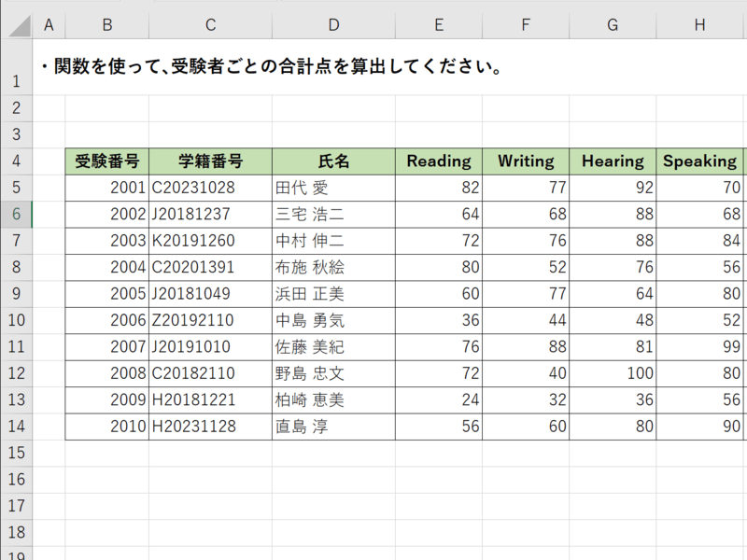Viewport: 747px width, 560px height.
Task: Click the 氏名 header cell
Action: [x=333, y=161]
